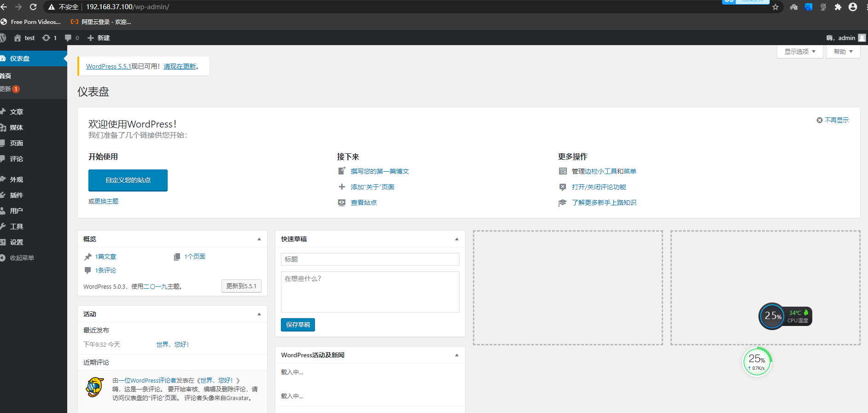Collapse the 概览 widget panel
The image size is (868, 413).
coord(259,239)
